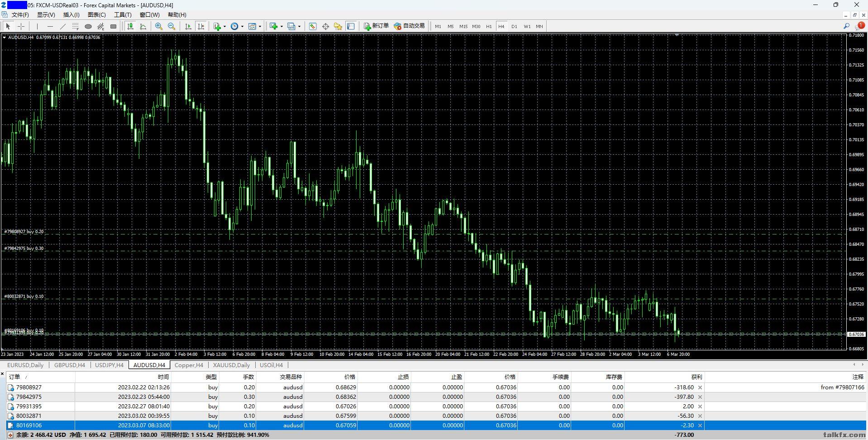Choose the ellipse drawing tool
Screen dimensions: 868x440
(88, 26)
